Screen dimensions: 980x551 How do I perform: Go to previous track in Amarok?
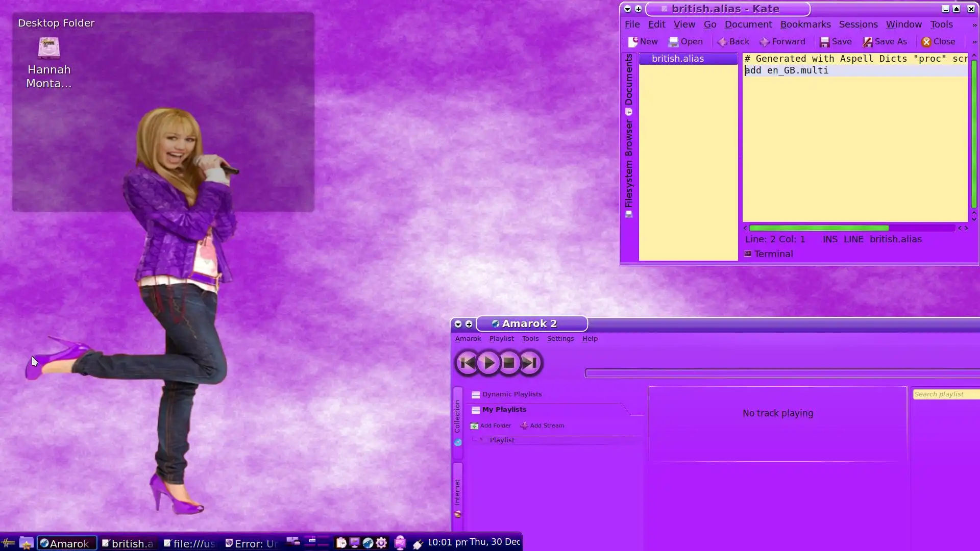point(467,363)
